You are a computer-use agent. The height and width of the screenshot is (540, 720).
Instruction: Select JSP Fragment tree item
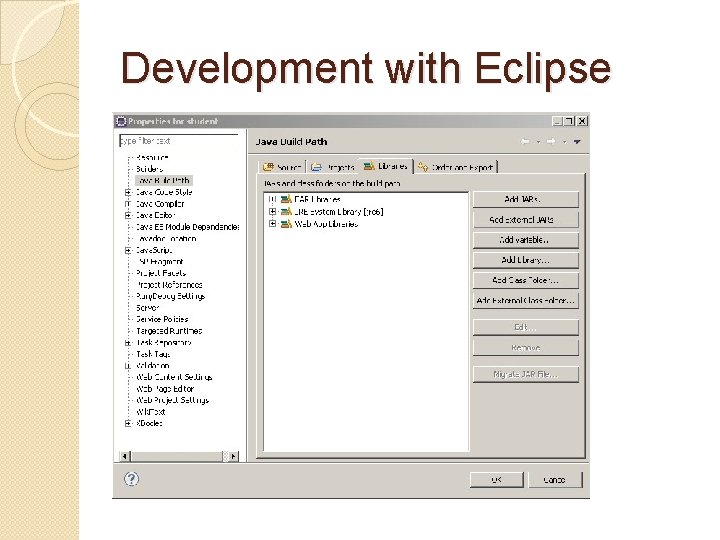tap(160, 262)
